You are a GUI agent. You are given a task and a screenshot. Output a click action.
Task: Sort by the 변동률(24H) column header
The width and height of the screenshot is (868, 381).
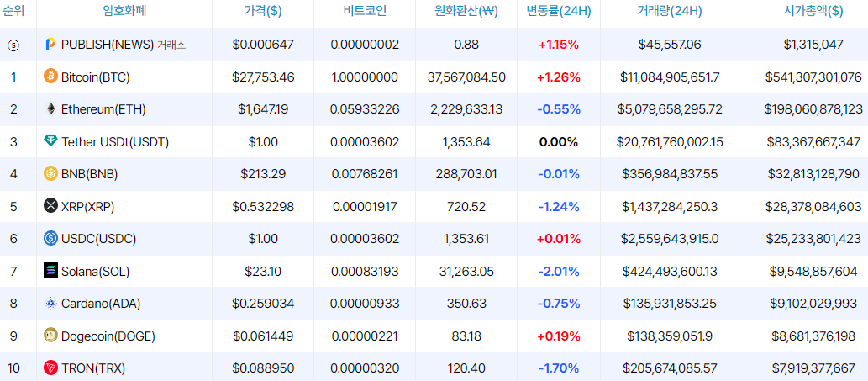tap(559, 11)
